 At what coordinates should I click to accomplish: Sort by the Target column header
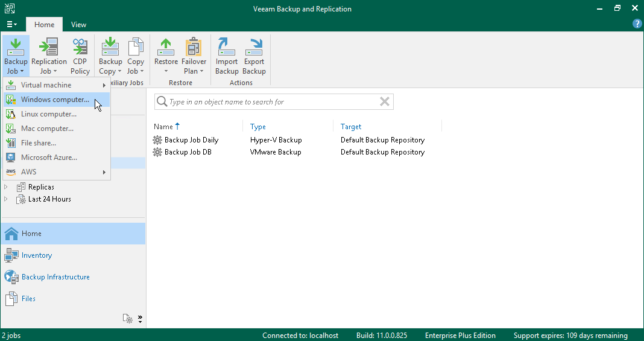coord(351,127)
